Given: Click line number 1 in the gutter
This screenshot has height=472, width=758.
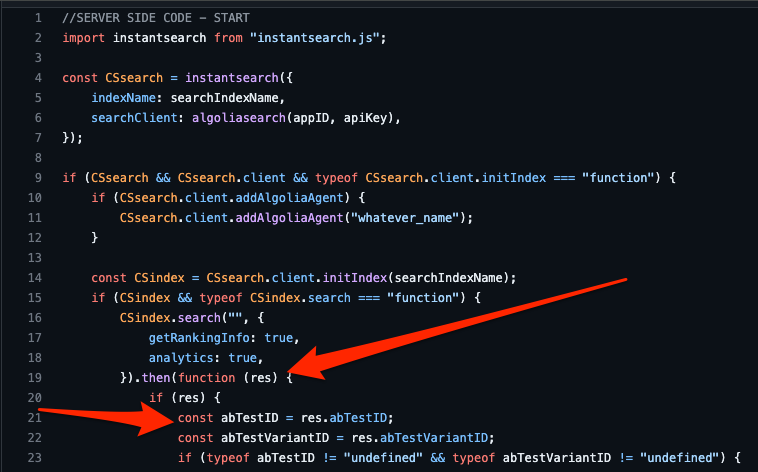Looking at the screenshot, I should click(x=38, y=18).
